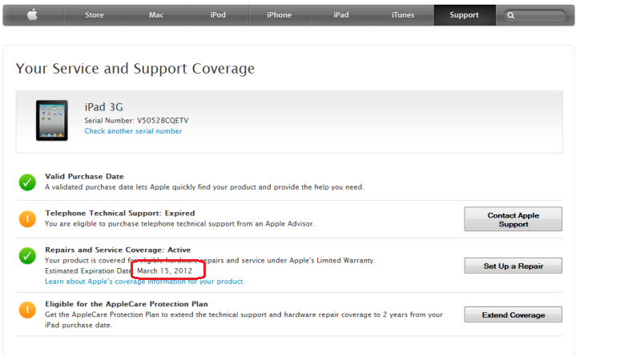The image size is (644, 356).
Task: Click the Set Up a Repair button
Action: click(513, 266)
